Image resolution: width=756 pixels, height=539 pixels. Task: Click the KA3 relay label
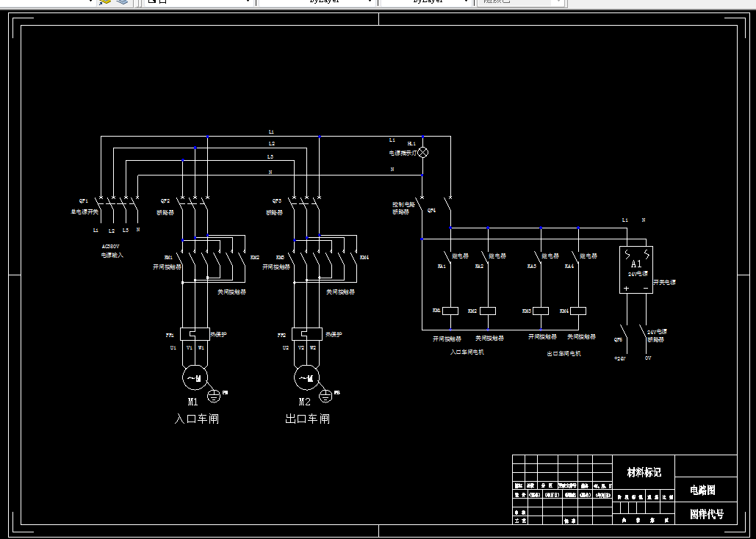[531, 266]
